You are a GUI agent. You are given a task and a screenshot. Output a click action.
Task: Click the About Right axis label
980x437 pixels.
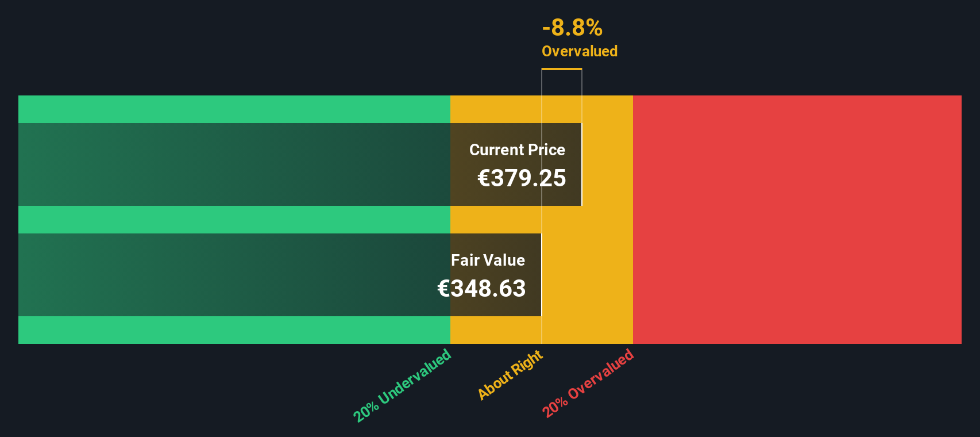click(x=510, y=374)
